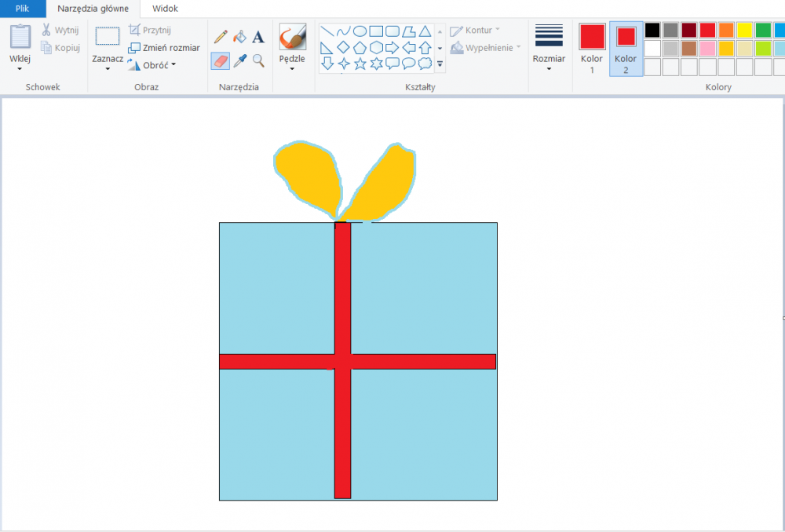Image resolution: width=785 pixels, height=532 pixels.
Task: Click the left yellow bow loop drawing
Action: click(309, 175)
